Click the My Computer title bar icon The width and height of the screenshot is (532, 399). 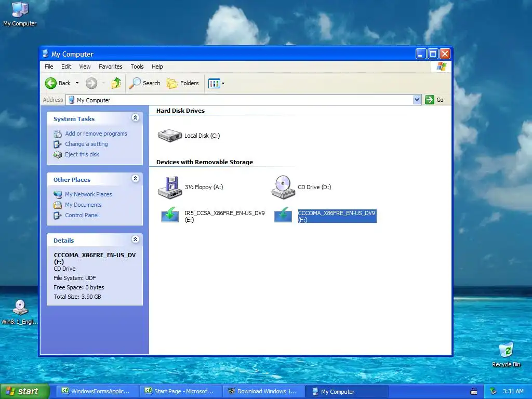(x=46, y=54)
